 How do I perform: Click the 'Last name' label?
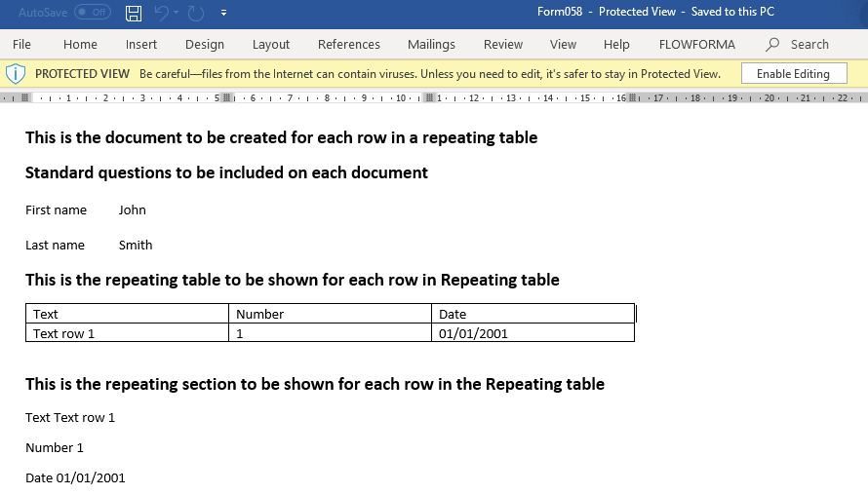click(55, 245)
